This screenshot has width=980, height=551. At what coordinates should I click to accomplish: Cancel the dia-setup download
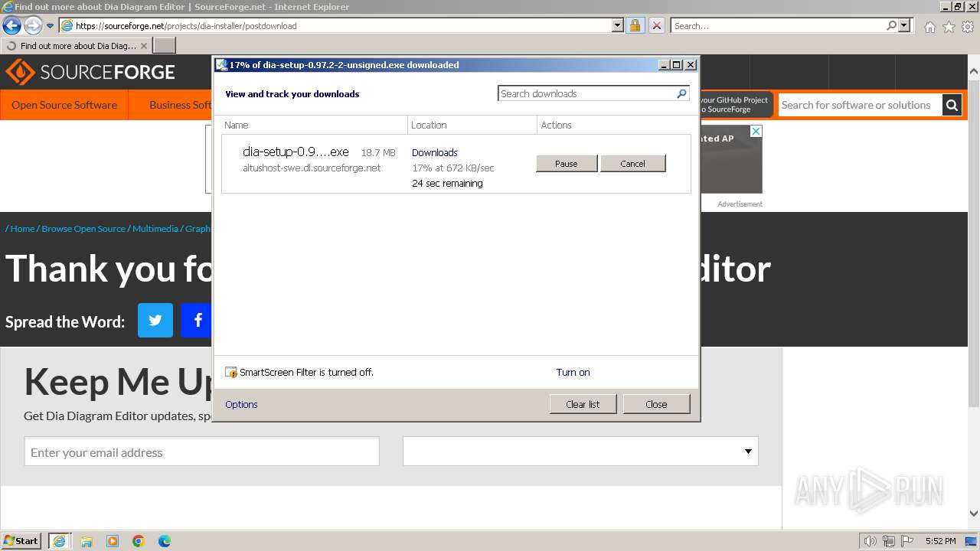(632, 163)
